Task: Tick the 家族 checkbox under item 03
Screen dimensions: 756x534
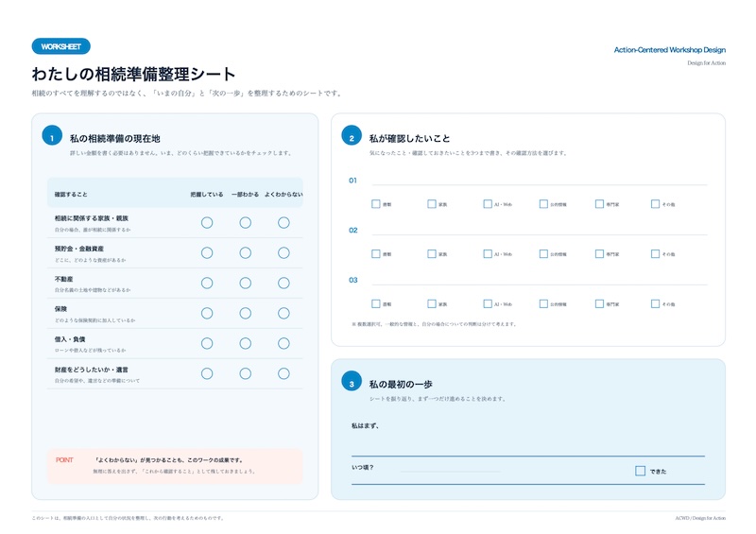Action: (x=432, y=304)
